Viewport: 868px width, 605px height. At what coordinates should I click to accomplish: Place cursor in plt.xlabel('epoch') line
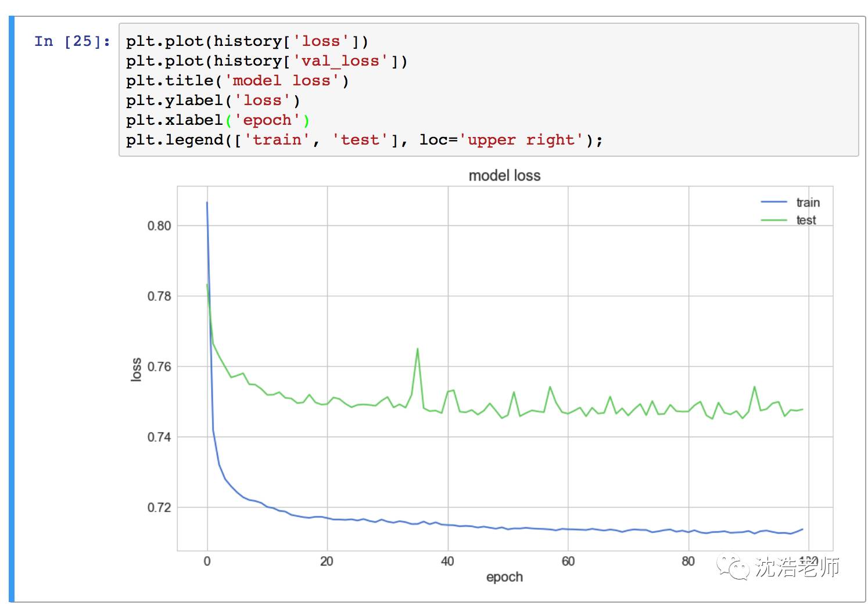click(x=218, y=120)
